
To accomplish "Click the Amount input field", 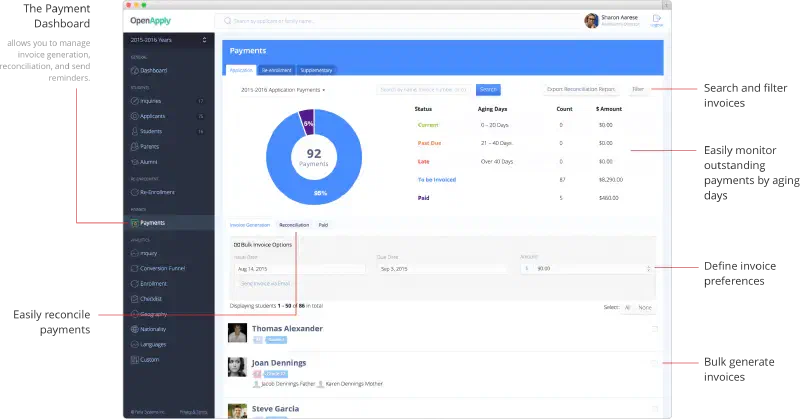I will [x=587, y=268].
